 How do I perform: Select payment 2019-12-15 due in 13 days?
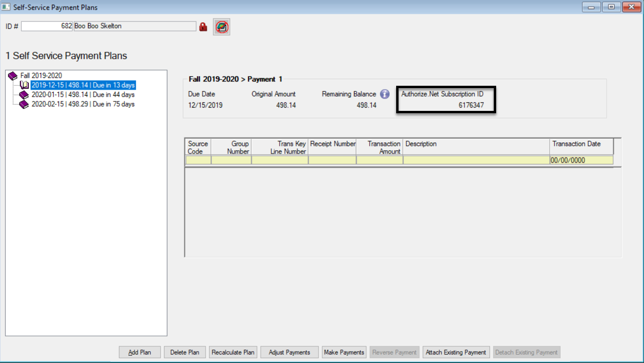click(83, 85)
